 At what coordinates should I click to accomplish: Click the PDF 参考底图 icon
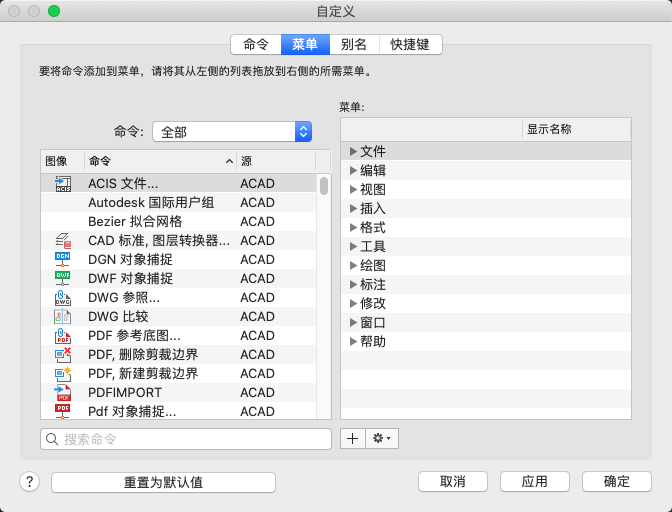point(63,335)
